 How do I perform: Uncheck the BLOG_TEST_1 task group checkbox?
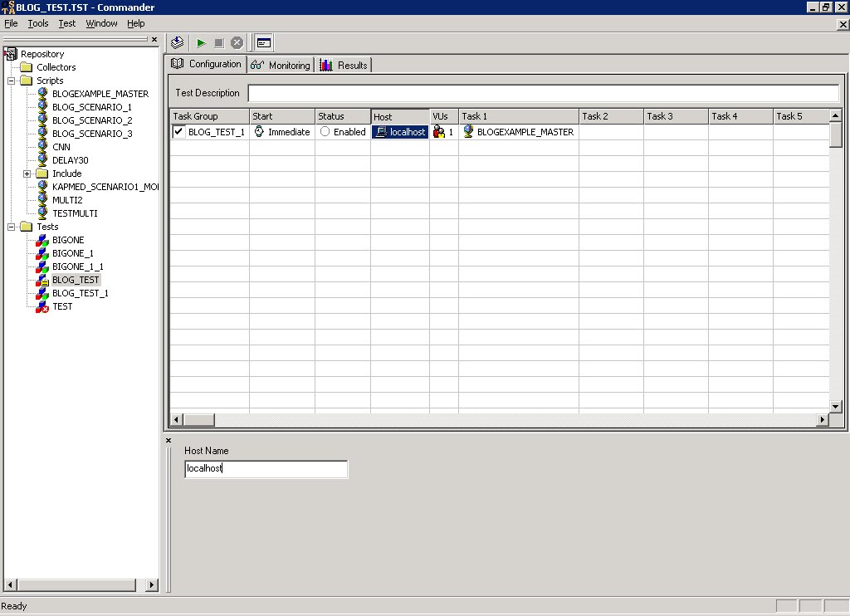click(178, 132)
